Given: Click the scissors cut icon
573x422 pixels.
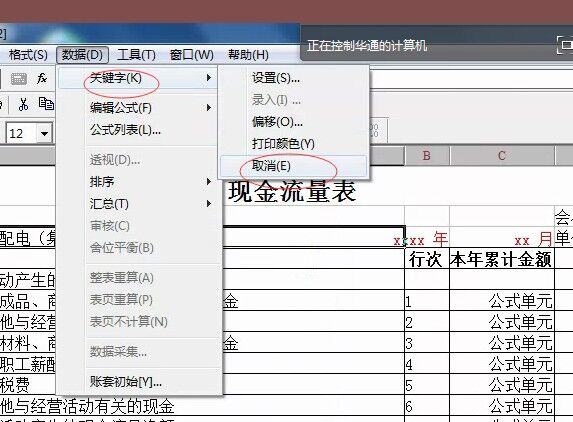Looking at the screenshot, I should (x=23, y=104).
